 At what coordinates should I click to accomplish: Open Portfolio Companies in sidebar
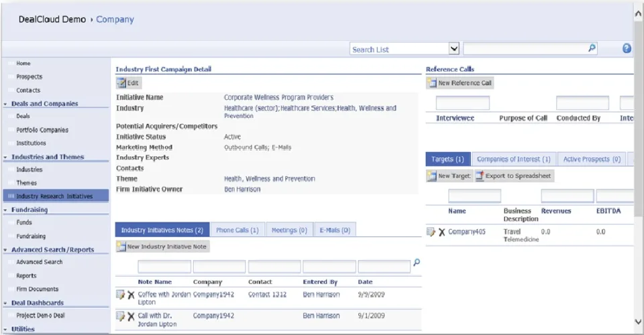coord(42,130)
